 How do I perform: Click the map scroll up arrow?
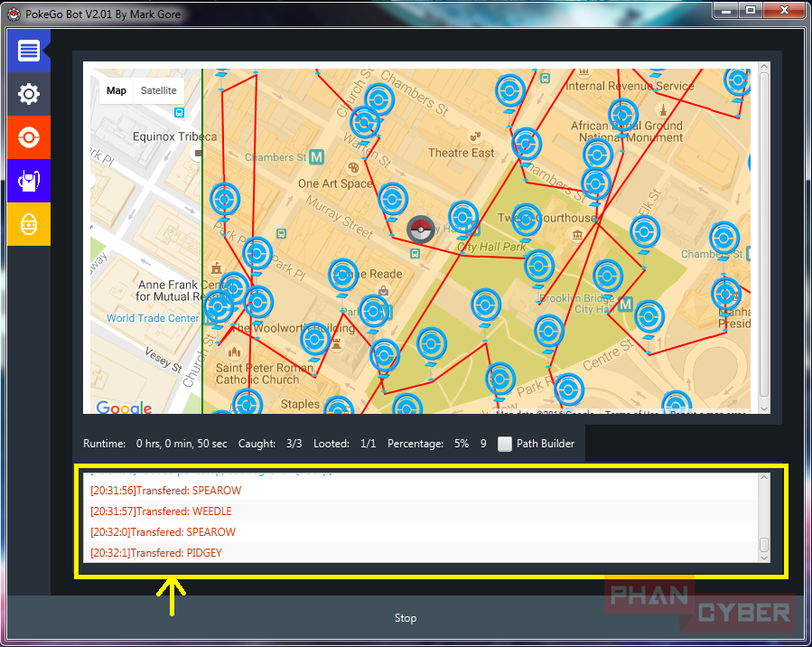pos(764,67)
